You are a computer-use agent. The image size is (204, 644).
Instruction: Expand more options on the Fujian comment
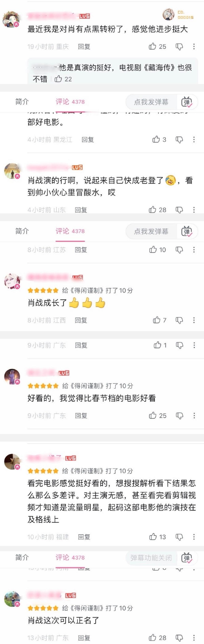[x=194, y=537]
